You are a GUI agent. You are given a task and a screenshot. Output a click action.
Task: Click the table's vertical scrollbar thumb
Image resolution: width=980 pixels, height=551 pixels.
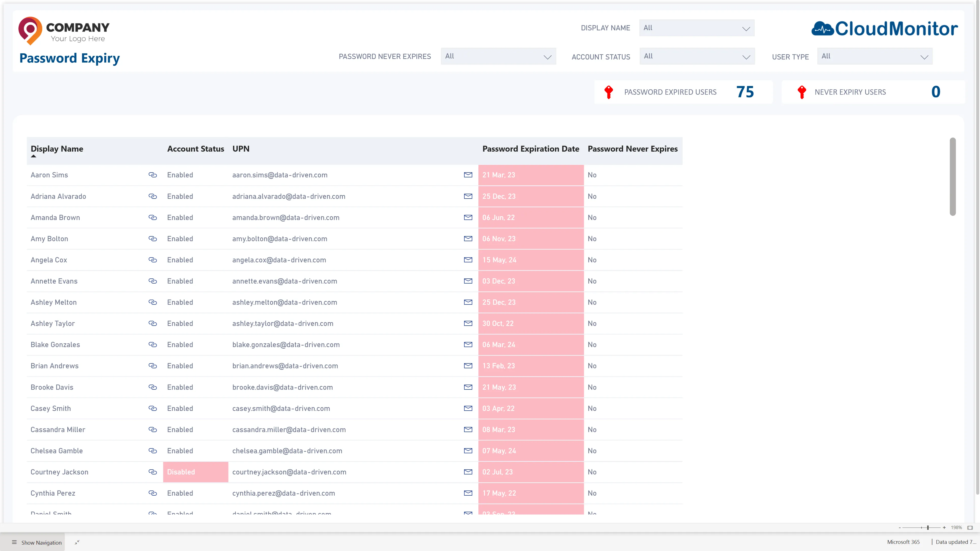pos(953,176)
